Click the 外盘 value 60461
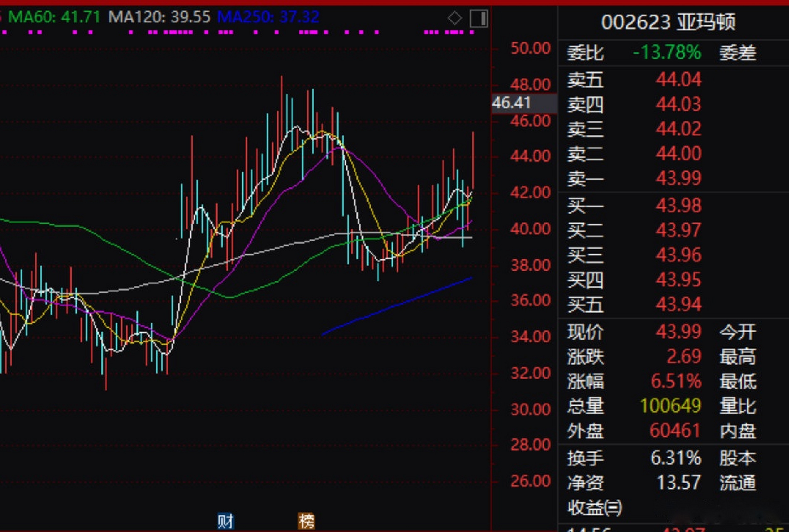Image resolution: width=789 pixels, height=532 pixels. point(675,431)
